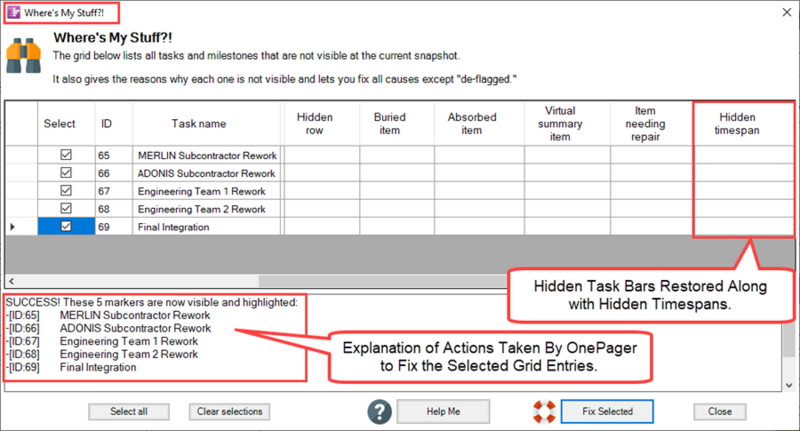Click the Fix Selected button
Viewport: 800px width, 431px height.
[x=607, y=412]
